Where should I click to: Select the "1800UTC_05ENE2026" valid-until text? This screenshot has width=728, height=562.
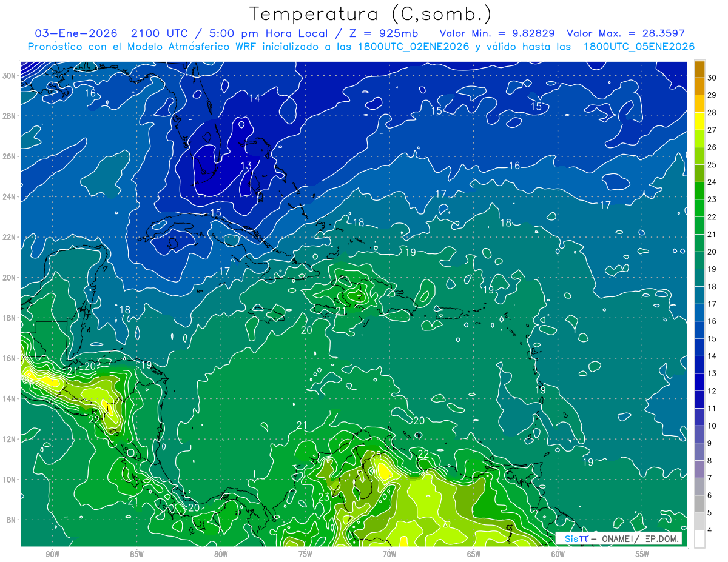639,47
